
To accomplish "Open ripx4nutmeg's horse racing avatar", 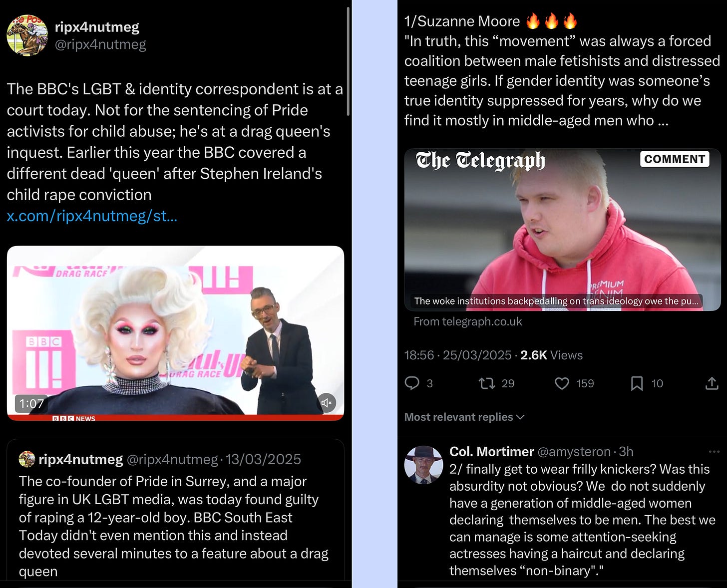I will [x=27, y=35].
